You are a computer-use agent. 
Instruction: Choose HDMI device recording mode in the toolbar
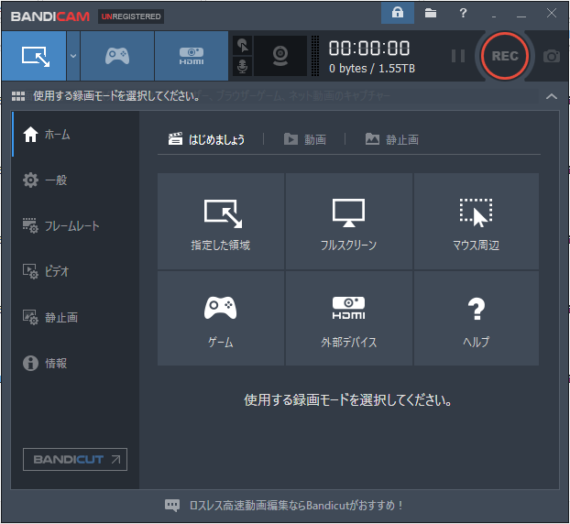coord(192,56)
